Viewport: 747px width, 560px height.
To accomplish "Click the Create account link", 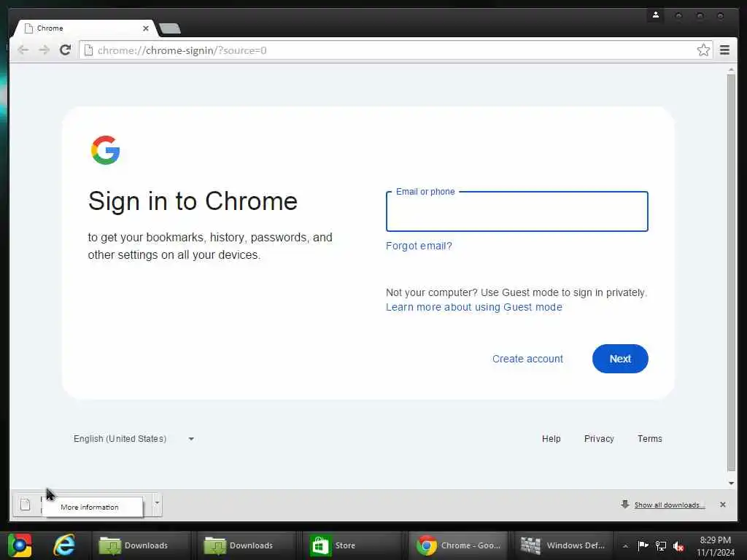I will [527, 359].
